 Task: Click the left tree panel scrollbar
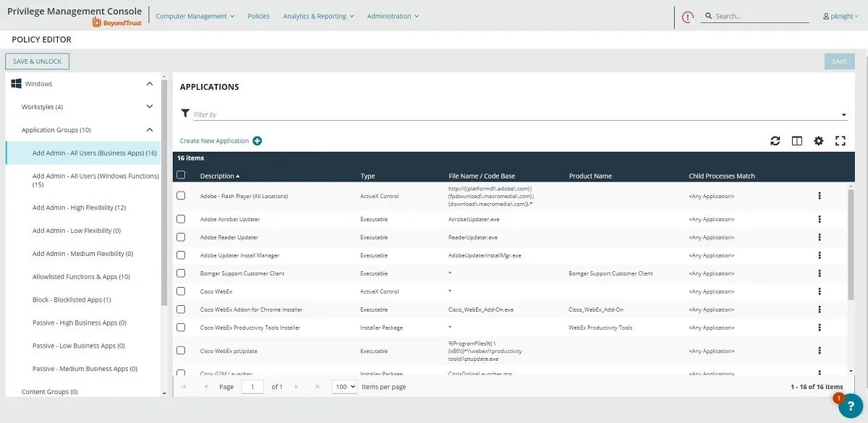pyautogui.click(x=164, y=192)
